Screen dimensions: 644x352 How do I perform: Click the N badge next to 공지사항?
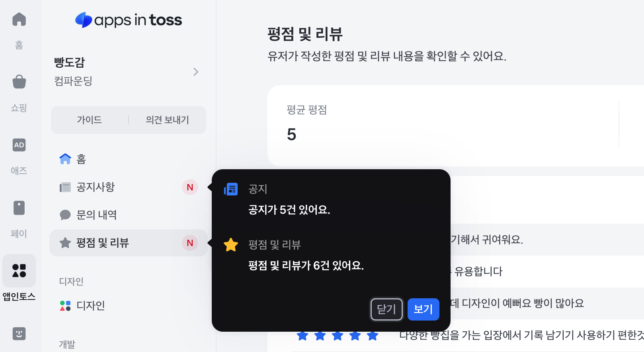190,187
